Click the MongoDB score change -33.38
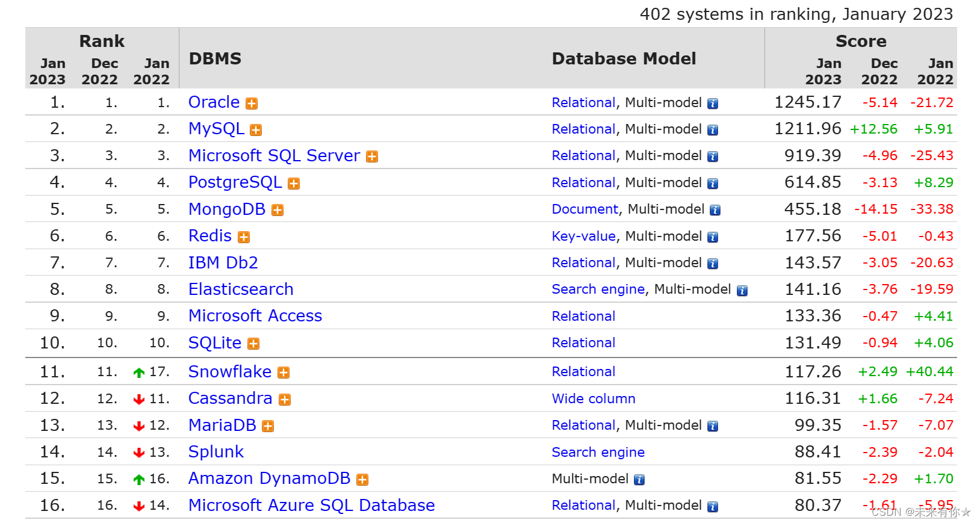The width and height of the screenshot is (980, 523). 932,209
